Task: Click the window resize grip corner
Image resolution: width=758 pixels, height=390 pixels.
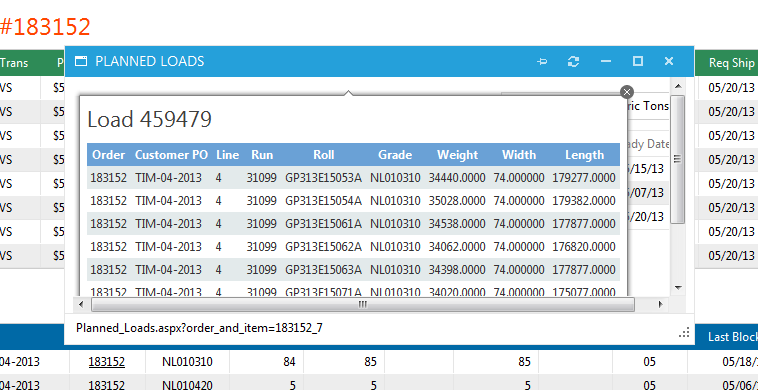Action: coord(684,332)
